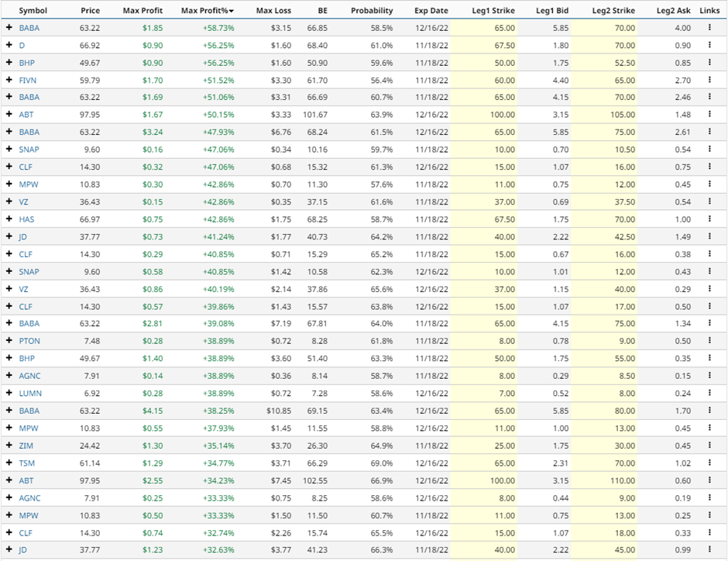Open the FIVN symbol link
The image size is (728, 561).
click(27, 80)
